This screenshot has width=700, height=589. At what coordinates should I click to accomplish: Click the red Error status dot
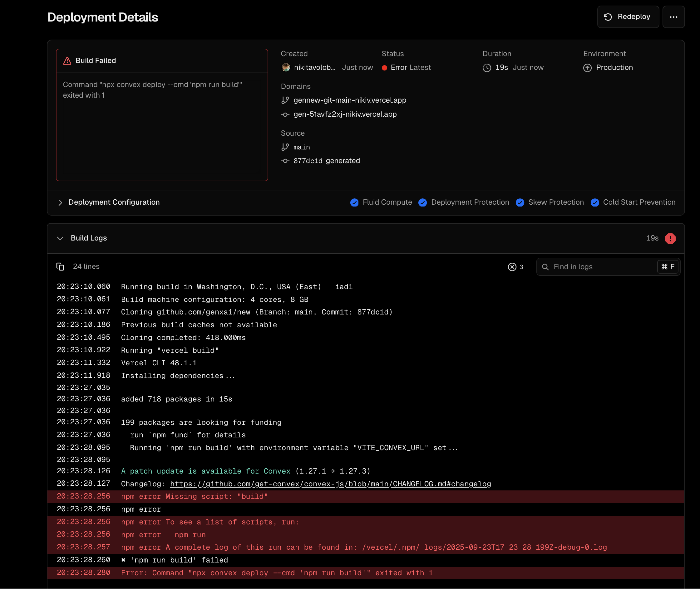click(385, 68)
